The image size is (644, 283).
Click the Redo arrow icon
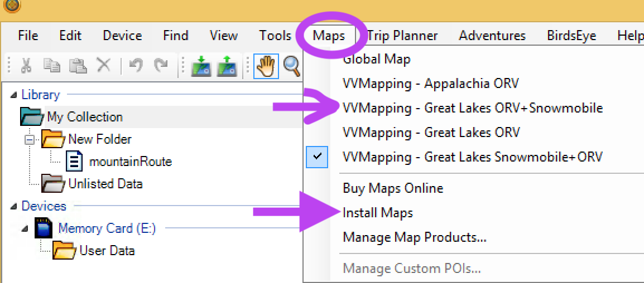pyautogui.click(x=161, y=66)
